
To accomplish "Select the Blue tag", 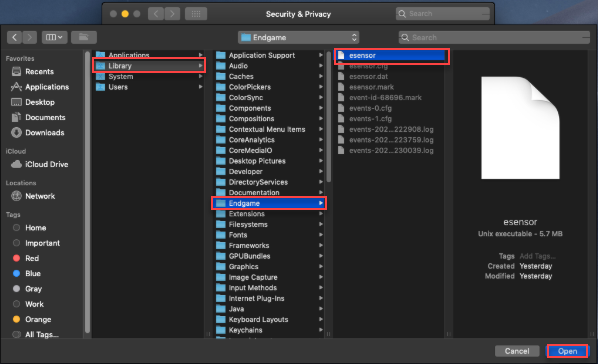I will 27,274.
